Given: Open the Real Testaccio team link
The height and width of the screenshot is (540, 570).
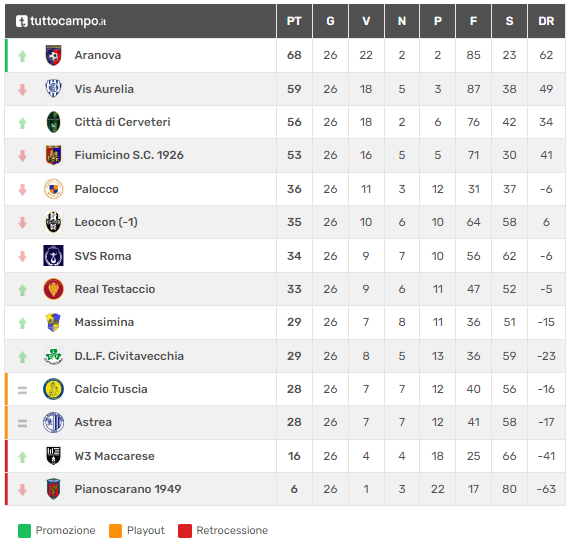Looking at the screenshot, I should tap(115, 289).
